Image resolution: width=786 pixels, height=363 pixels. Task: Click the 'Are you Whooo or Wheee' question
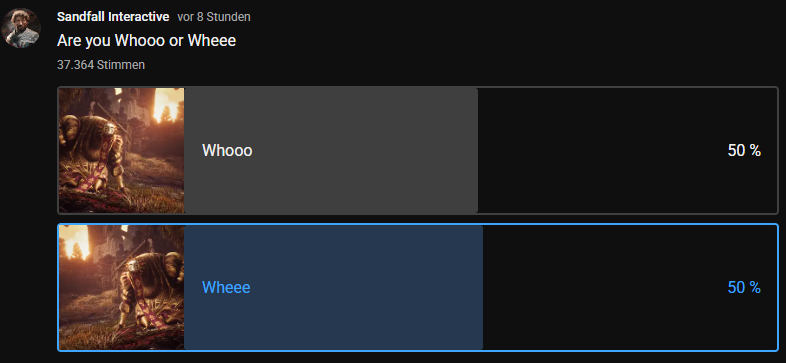(x=146, y=41)
